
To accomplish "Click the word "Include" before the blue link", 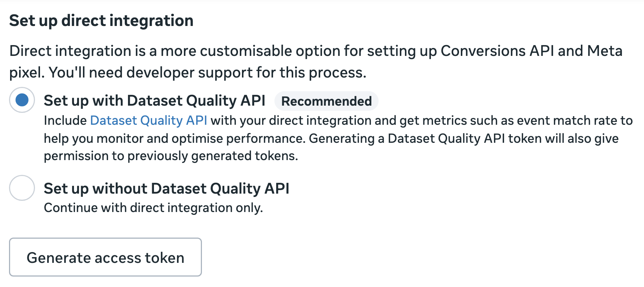I will 65,120.
